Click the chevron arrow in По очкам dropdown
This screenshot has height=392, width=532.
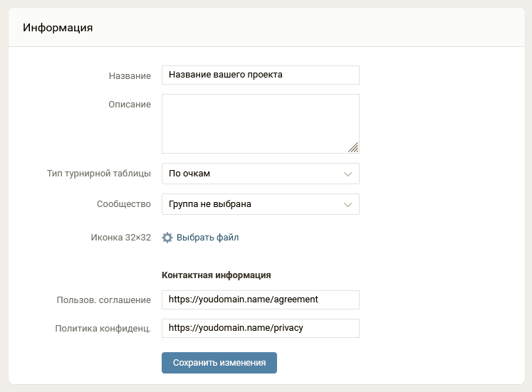point(348,174)
